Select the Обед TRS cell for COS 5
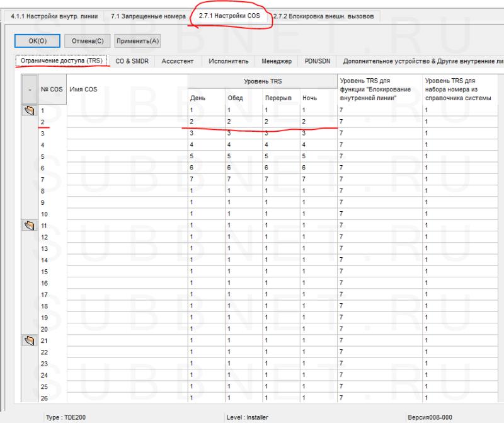Screen dimensions: 504x423 243,156
